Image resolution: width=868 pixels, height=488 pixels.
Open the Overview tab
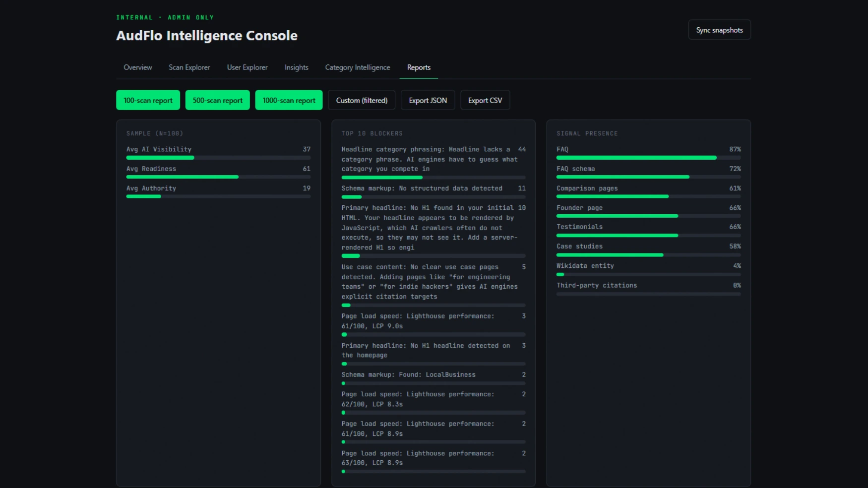coord(137,67)
